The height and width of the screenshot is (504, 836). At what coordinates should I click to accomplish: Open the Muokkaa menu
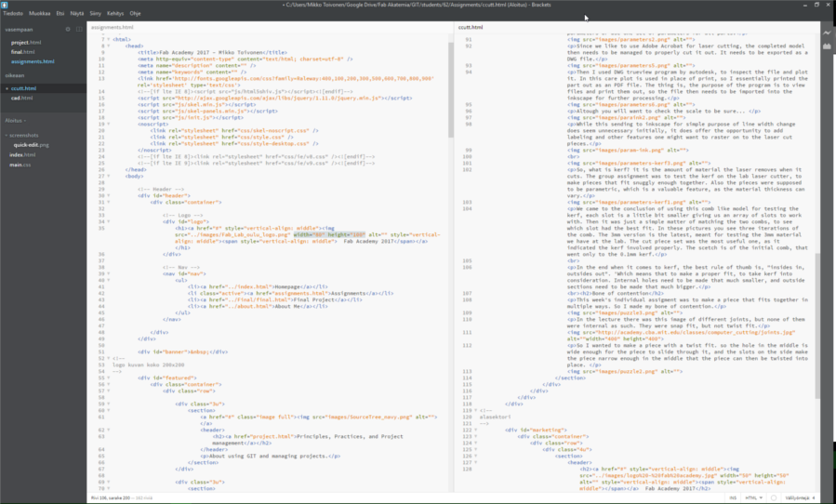point(39,13)
